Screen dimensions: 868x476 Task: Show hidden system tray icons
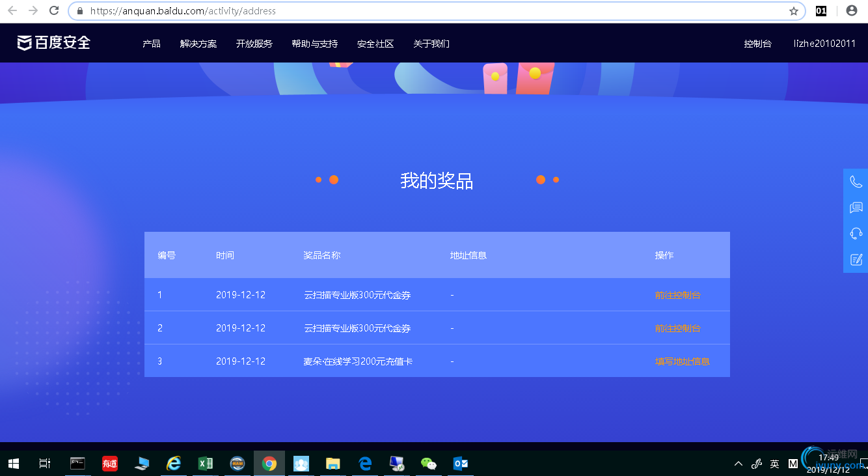(738, 464)
